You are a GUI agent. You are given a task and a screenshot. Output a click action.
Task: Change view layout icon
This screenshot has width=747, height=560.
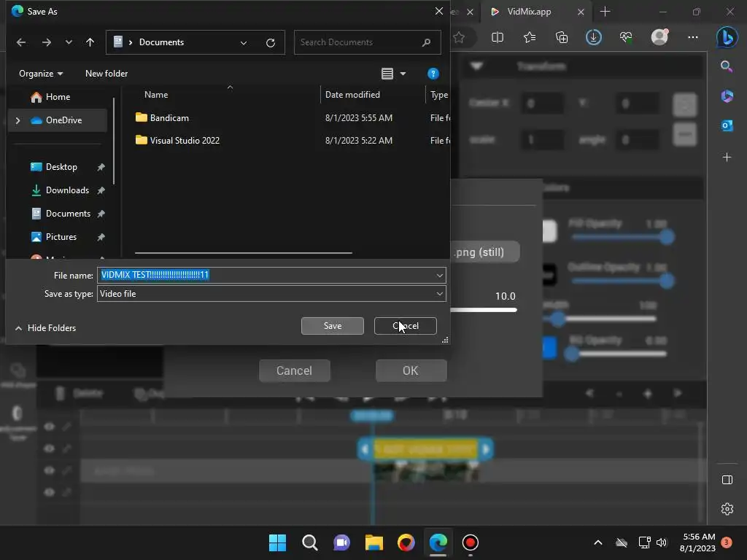coord(387,74)
